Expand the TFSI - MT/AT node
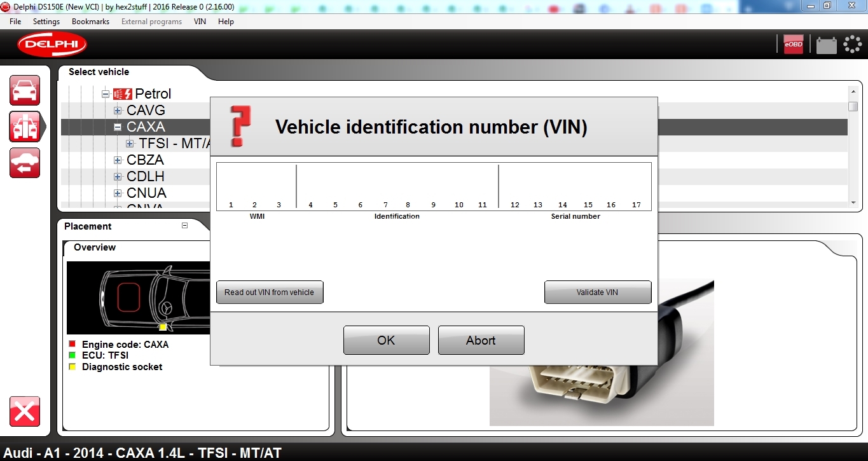The image size is (868, 461). pyautogui.click(x=130, y=144)
